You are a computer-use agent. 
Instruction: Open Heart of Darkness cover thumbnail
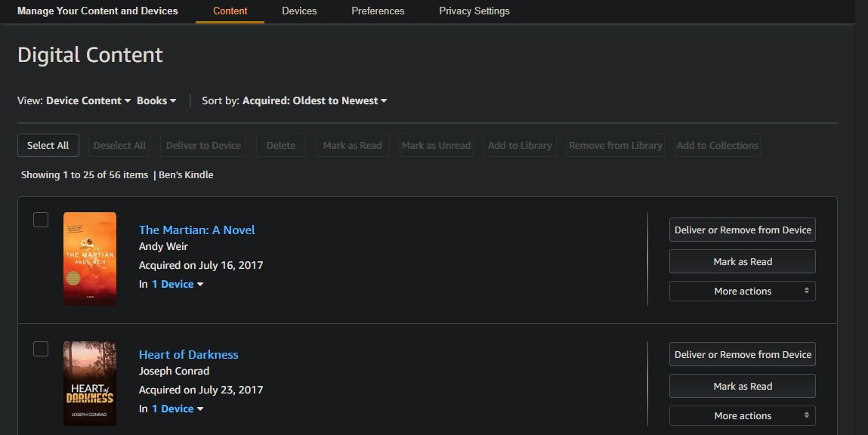tap(90, 384)
